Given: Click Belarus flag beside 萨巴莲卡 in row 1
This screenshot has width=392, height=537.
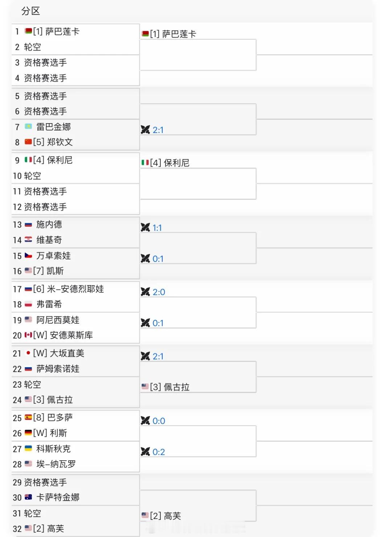Looking at the screenshot, I should click(x=28, y=31).
